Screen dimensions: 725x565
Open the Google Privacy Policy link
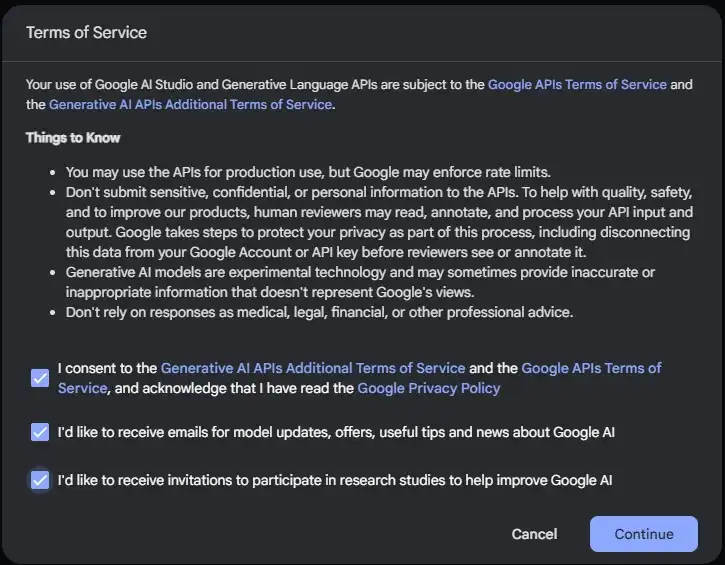click(x=429, y=388)
